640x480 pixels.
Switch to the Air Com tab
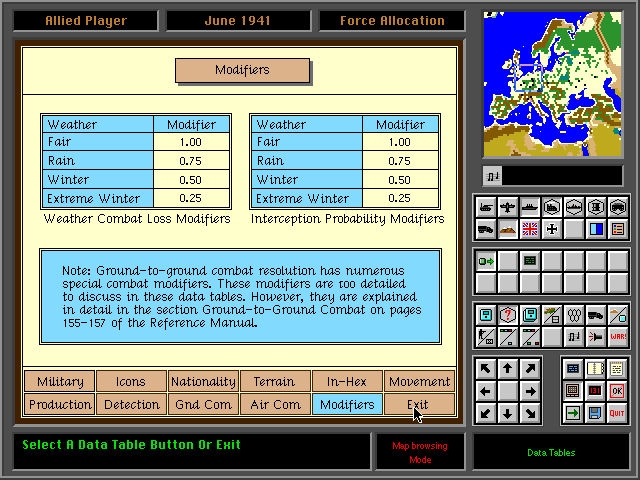point(275,404)
